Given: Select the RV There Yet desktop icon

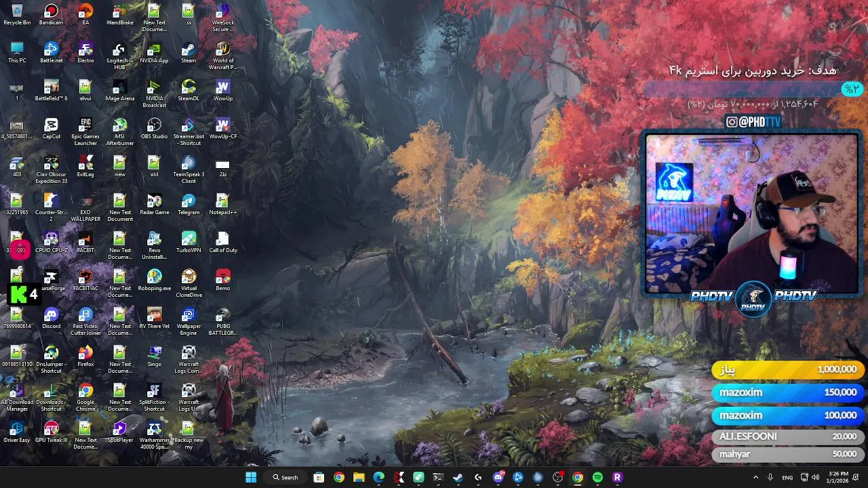Looking at the screenshot, I should (154, 319).
